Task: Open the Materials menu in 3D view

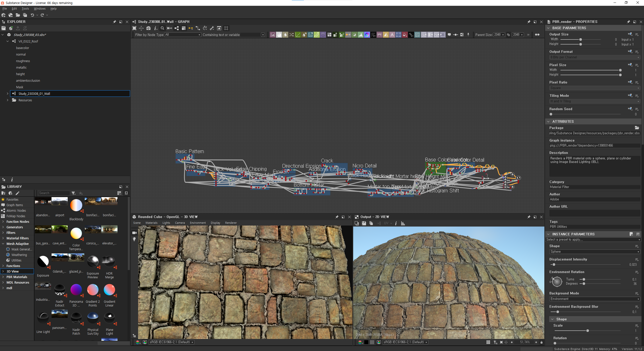Action: (x=151, y=223)
